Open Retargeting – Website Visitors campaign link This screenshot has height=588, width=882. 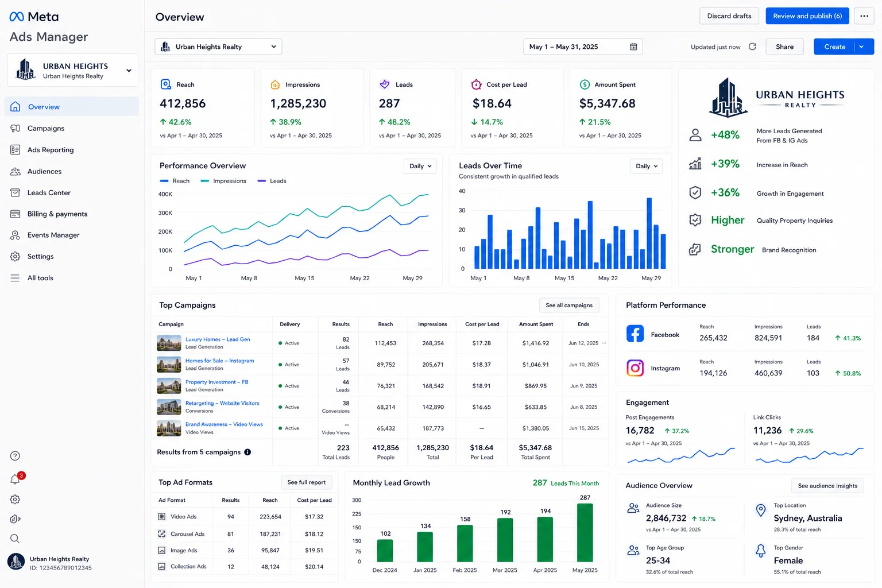click(222, 403)
